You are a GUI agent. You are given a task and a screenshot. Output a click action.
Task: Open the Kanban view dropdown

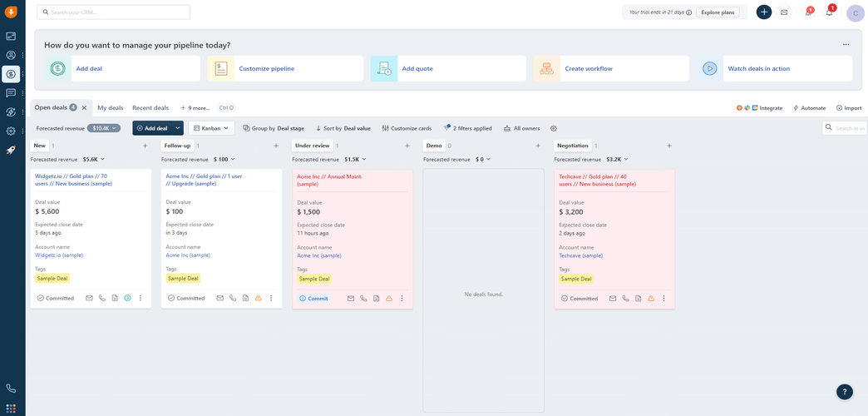[211, 128]
